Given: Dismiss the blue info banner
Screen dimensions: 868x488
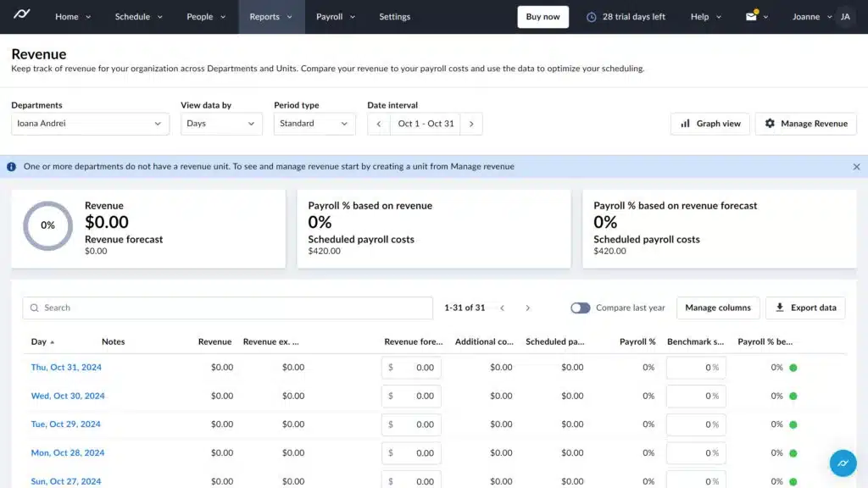Looking at the screenshot, I should coord(856,167).
